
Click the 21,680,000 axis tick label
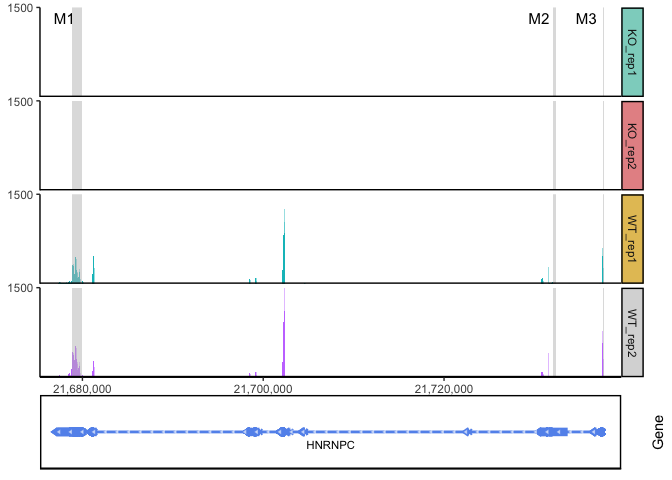(x=82, y=387)
